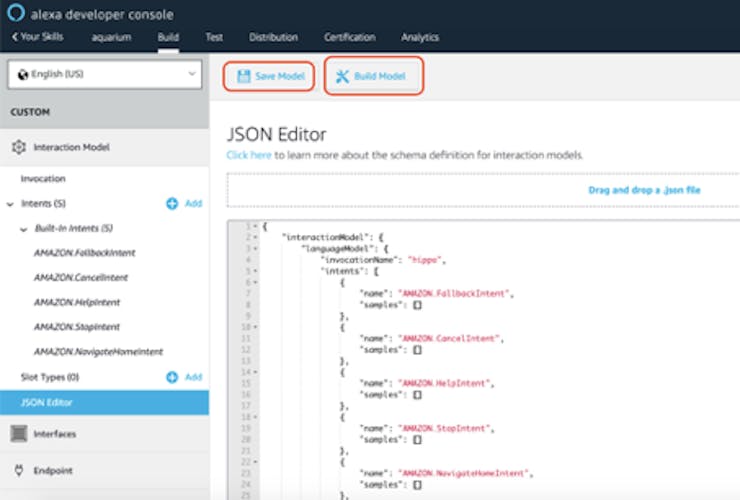Fold JSON code at line 3 arrow

click(x=255, y=249)
